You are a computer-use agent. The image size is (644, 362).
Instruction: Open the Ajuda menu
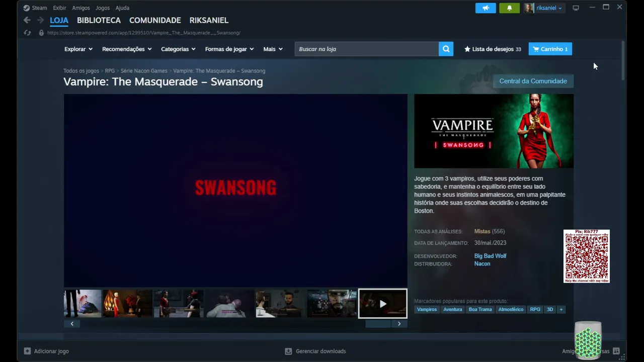[x=122, y=8]
